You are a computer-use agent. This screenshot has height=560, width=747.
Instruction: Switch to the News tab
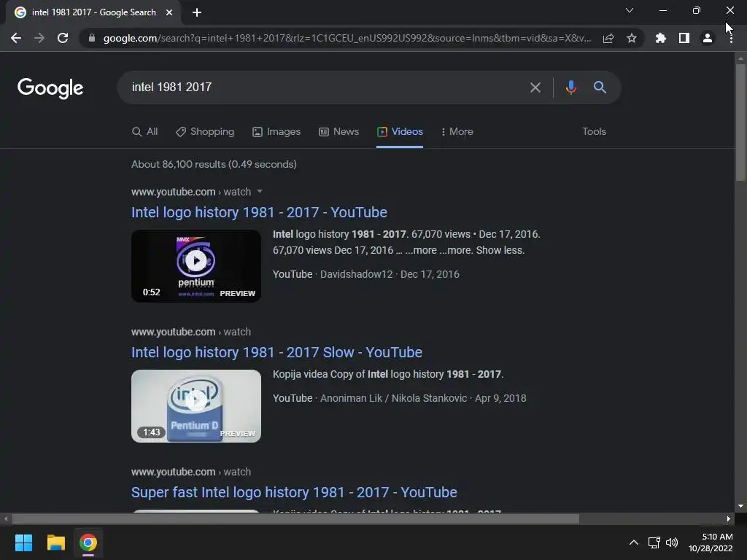point(338,131)
